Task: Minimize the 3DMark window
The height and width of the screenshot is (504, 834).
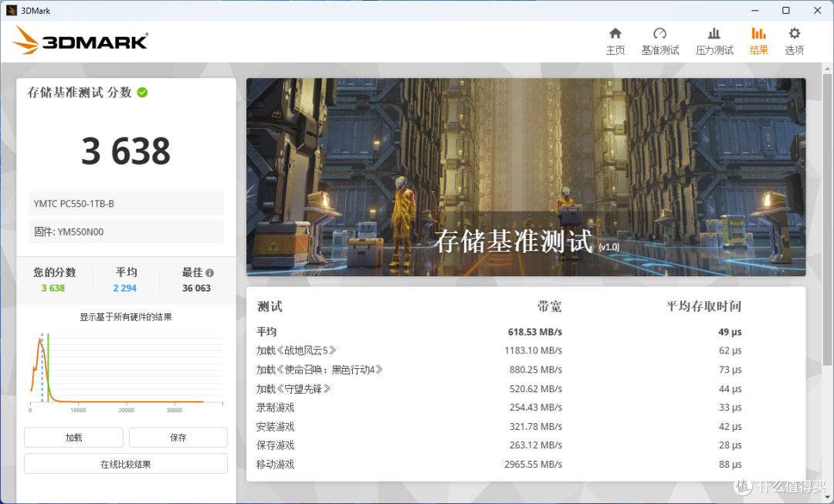Action: point(754,11)
